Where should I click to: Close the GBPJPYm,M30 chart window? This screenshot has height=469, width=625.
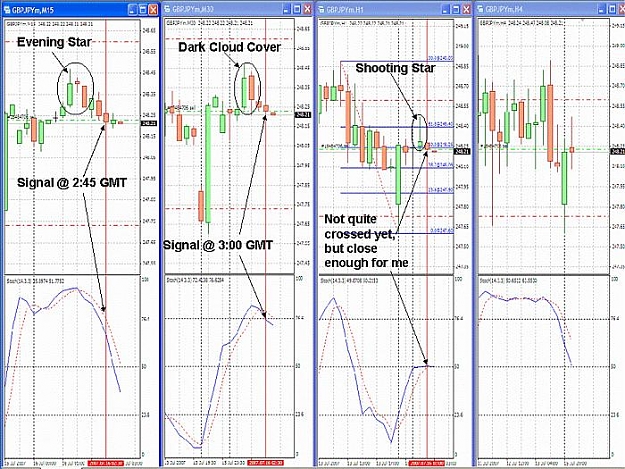click(307, 9)
